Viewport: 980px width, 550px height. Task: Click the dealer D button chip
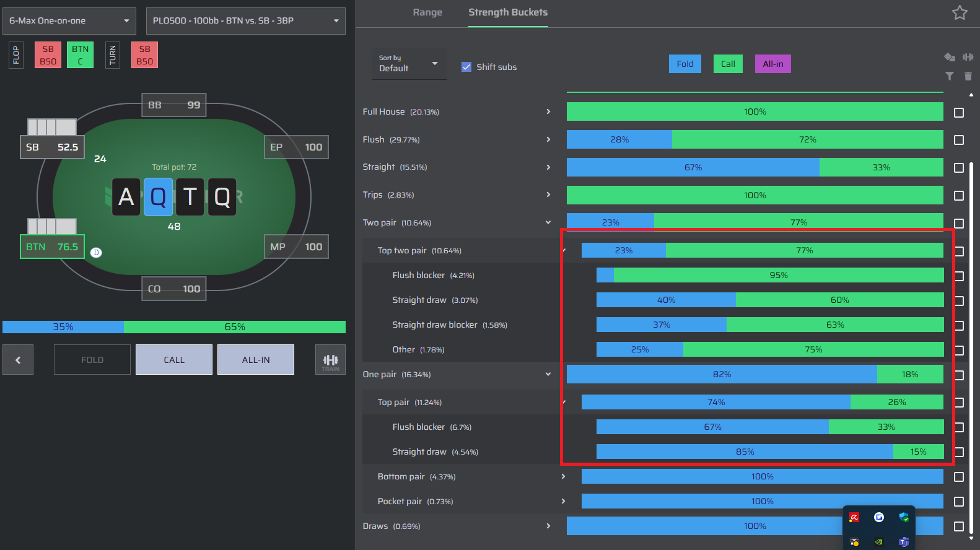click(x=96, y=253)
